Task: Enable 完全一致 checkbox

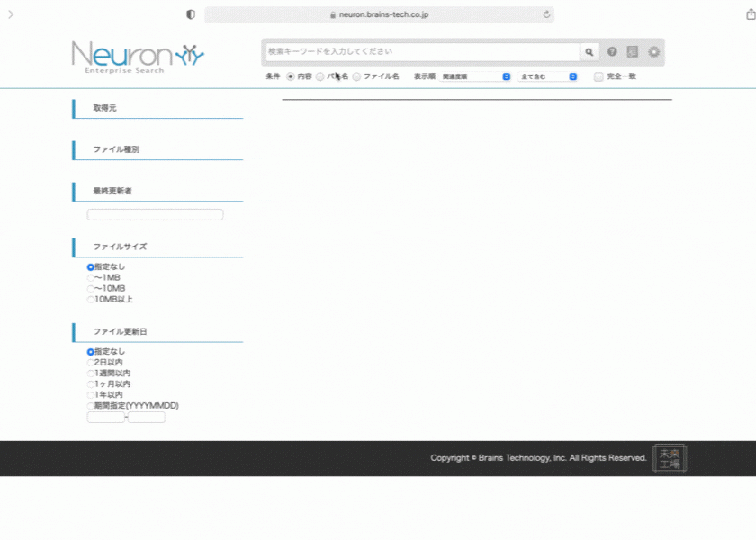Action: tap(598, 76)
